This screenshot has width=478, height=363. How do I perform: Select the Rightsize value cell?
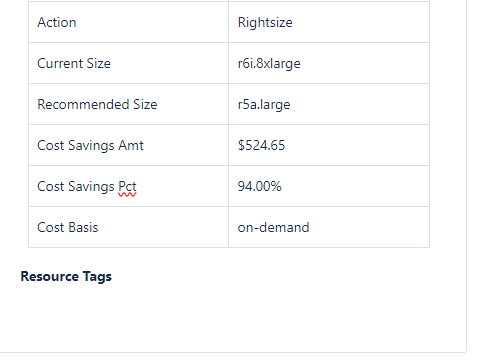coord(329,22)
